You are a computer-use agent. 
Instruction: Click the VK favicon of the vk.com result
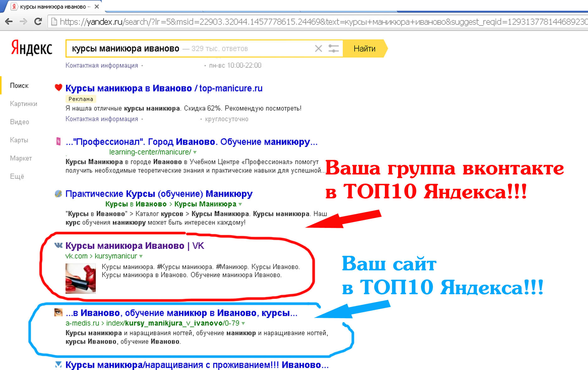58,245
